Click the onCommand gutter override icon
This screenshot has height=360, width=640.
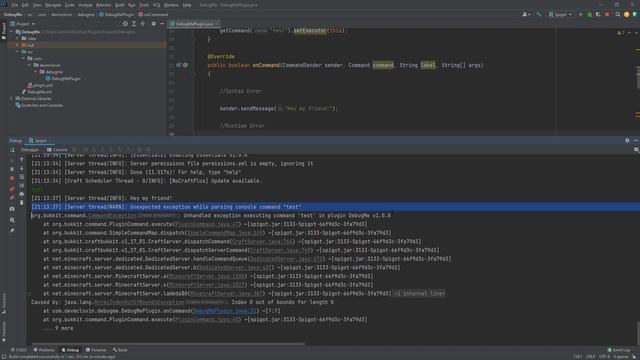[178, 65]
